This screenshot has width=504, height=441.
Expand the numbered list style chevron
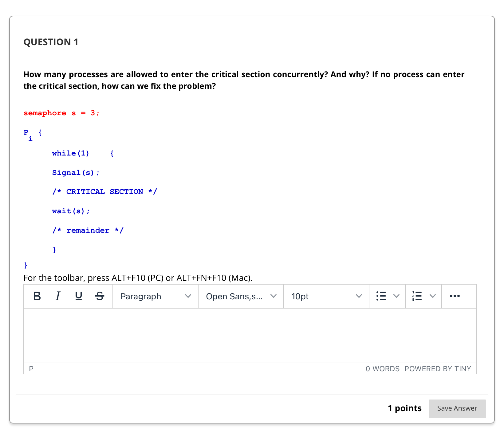[x=433, y=296]
